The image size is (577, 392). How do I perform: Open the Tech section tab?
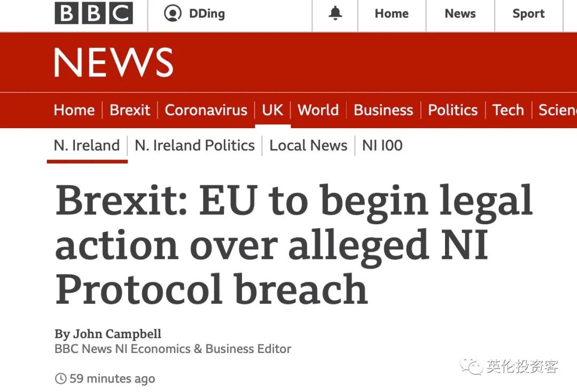(508, 110)
